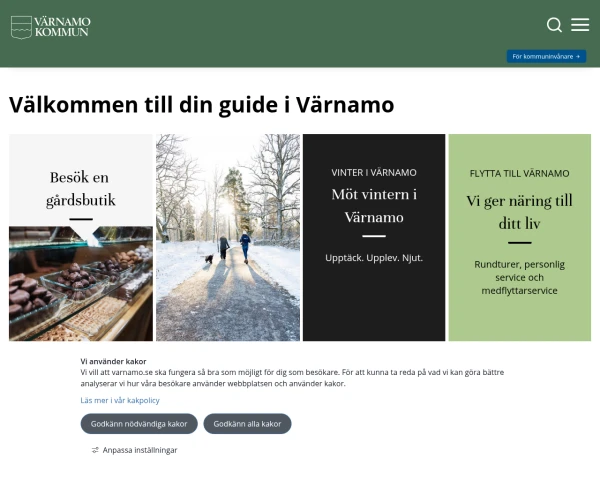Click the Välkommen till din guide heading
This screenshot has width=600, height=480.
coord(202,105)
